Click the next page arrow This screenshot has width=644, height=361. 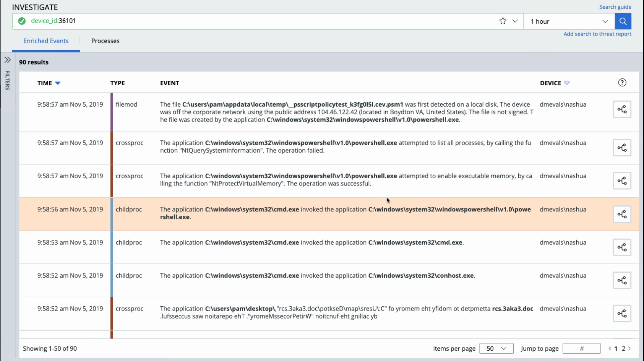pyautogui.click(x=629, y=348)
